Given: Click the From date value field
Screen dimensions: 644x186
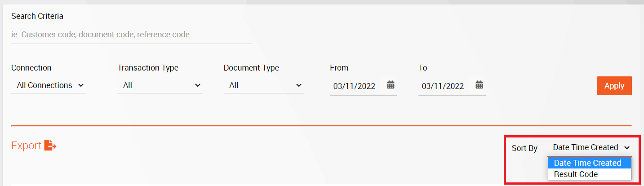Looking at the screenshot, I should [355, 86].
